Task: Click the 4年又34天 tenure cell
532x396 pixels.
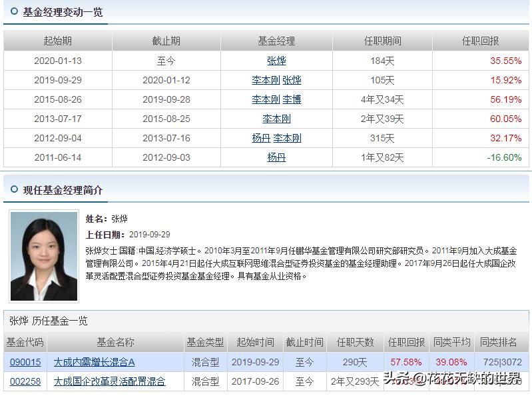Action: pos(382,99)
